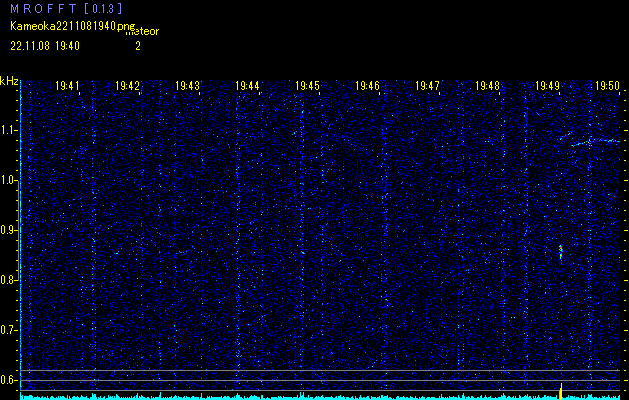Click the 1.0 frequency axis label
Screen dimensions: 629x400
point(8,181)
